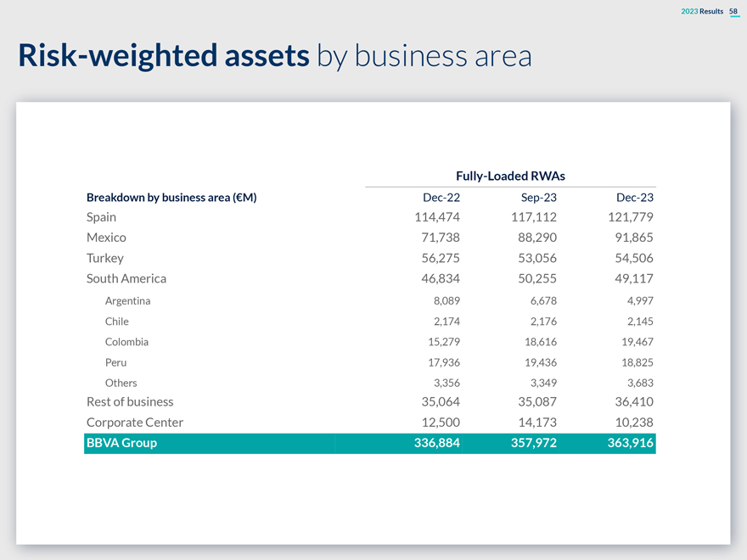Viewport: 747px width, 560px height.
Task: Click Argentina Sep-23 value 6,678
Action: click(x=543, y=301)
